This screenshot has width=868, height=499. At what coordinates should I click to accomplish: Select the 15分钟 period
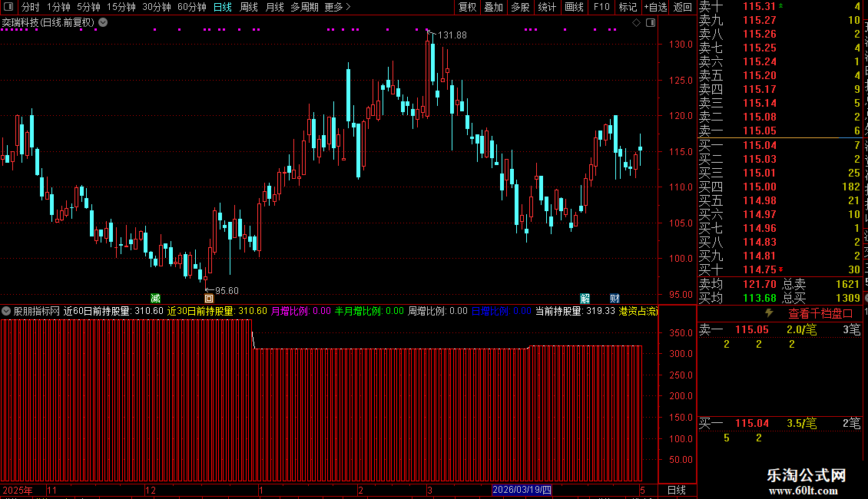click(x=121, y=7)
